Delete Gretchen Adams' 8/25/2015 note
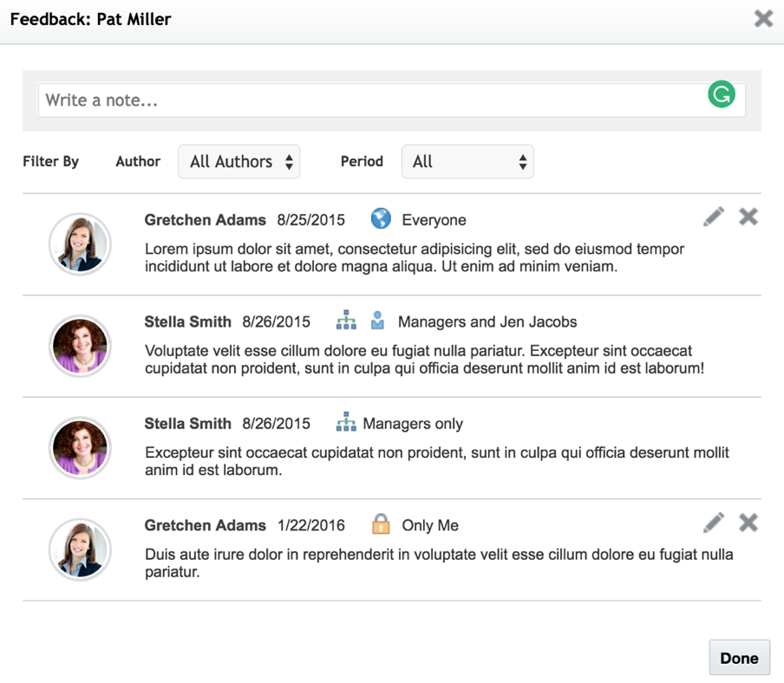The height and width of the screenshot is (683, 784). pyautogui.click(x=748, y=217)
